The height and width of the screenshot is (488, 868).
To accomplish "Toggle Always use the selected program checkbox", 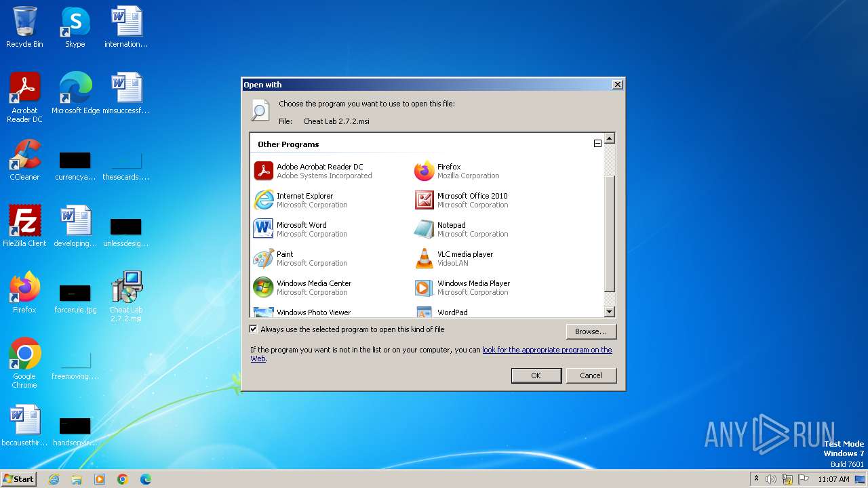I will pos(254,329).
